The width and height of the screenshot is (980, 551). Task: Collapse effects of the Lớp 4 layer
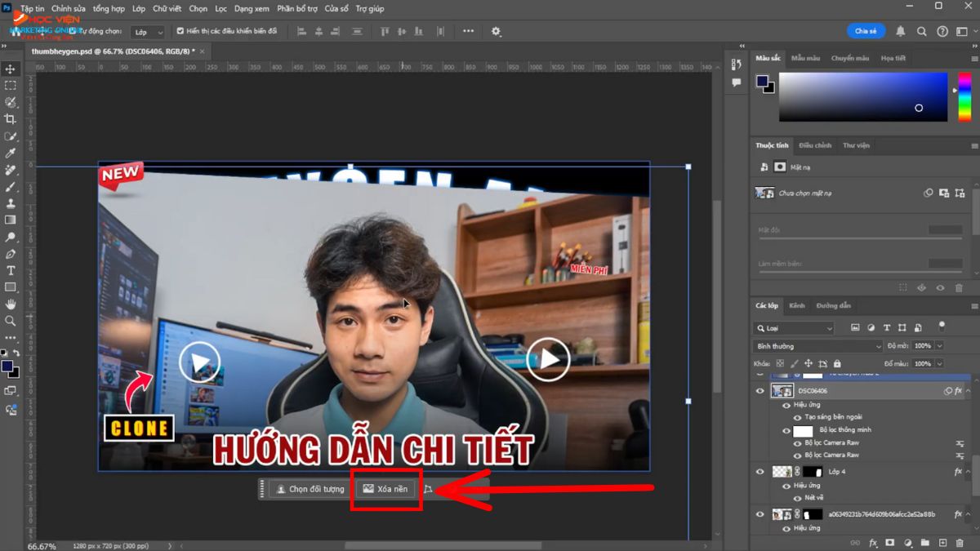(x=969, y=472)
